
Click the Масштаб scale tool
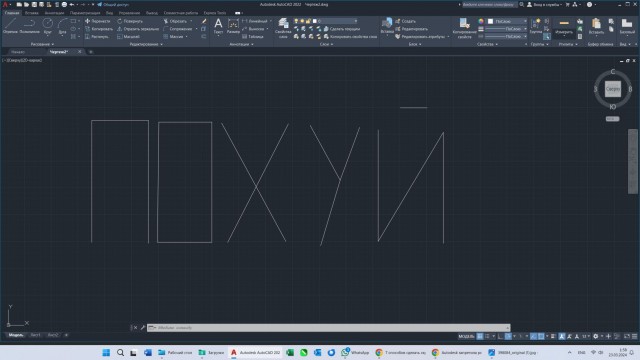[128, 37]
